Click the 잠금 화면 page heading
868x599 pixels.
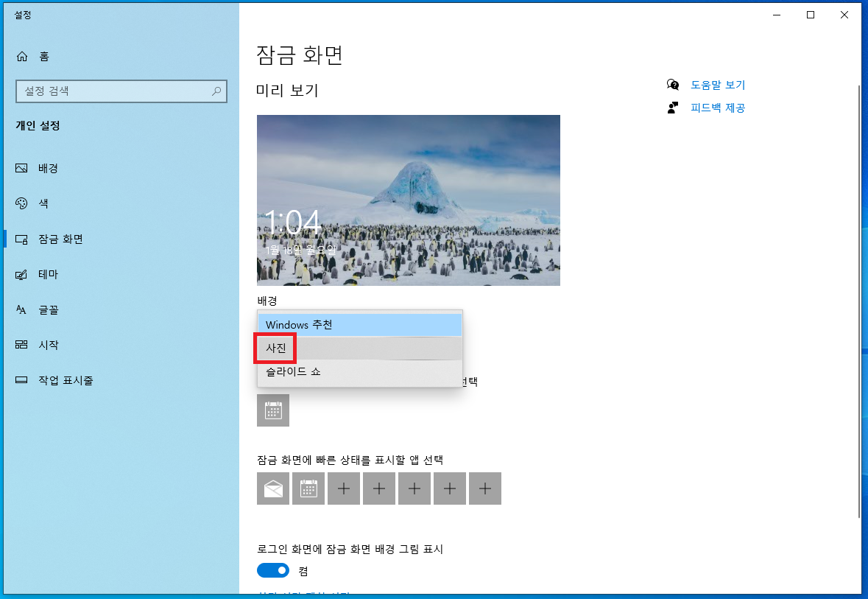point(300,55)
